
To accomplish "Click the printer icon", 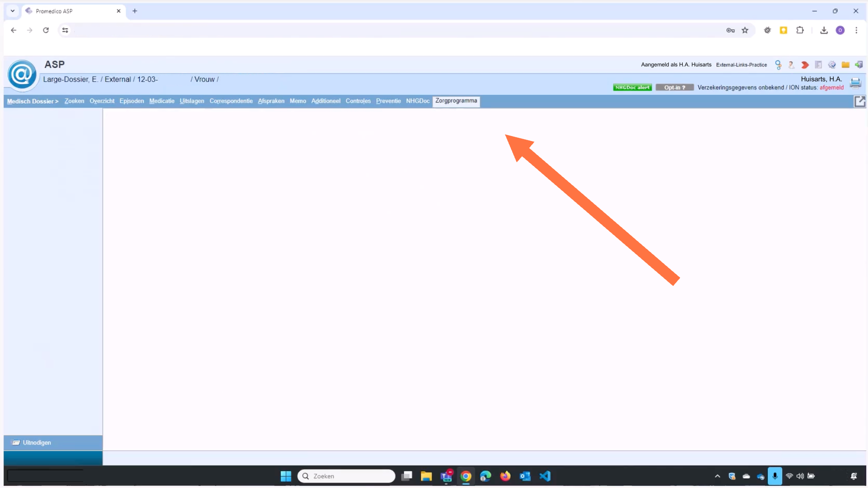I will click(855, 83).
